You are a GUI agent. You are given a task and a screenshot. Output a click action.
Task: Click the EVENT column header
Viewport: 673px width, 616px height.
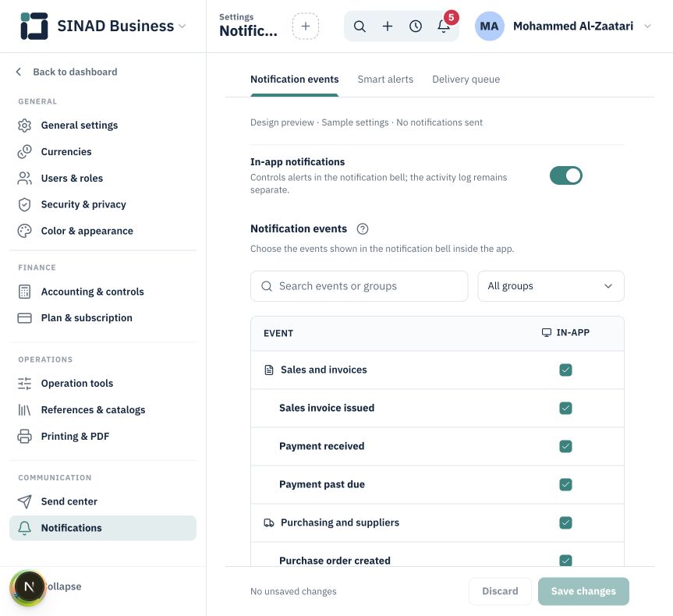278,334
